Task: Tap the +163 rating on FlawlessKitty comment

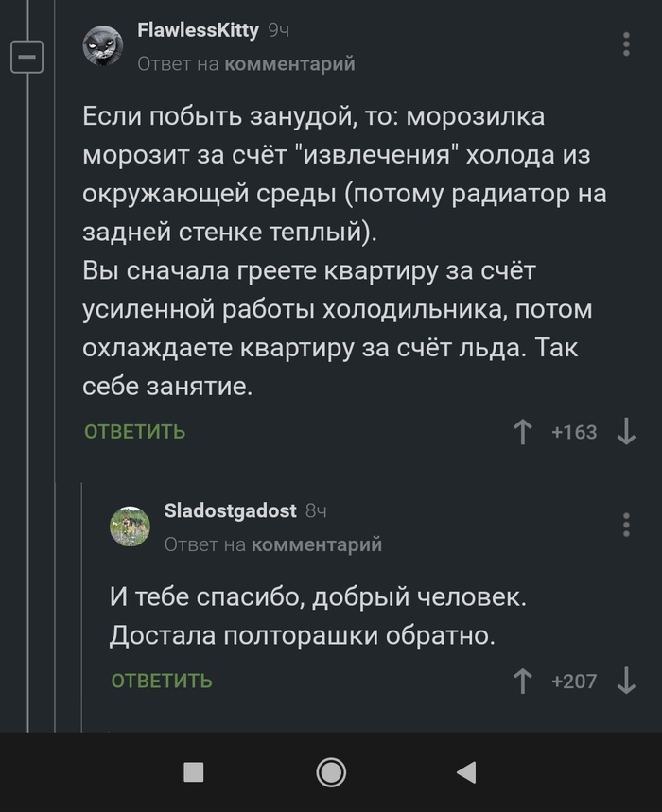Action: click(x=574, y=432)
